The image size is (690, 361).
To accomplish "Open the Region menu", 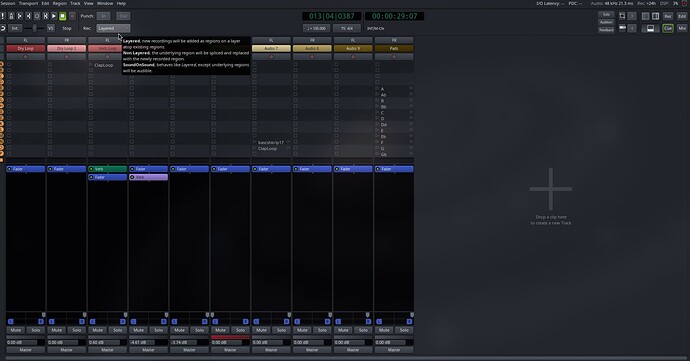I will click(x=59, y=3).
